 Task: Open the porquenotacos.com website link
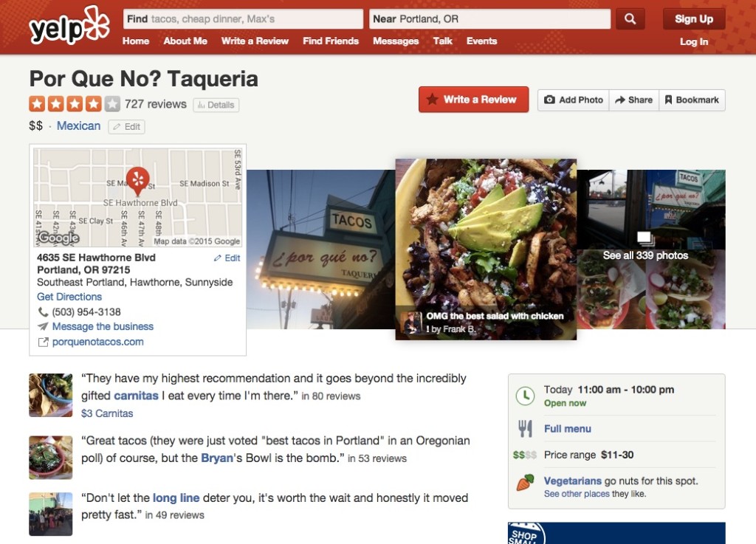(98, 342)
